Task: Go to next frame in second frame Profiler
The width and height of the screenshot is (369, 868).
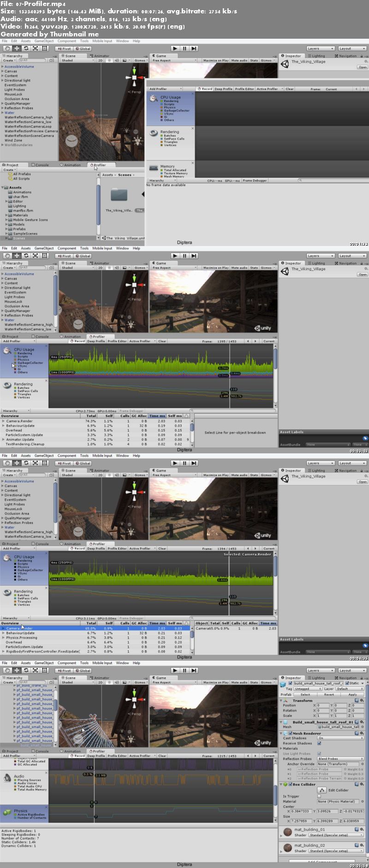Action: tap(256, 341)
